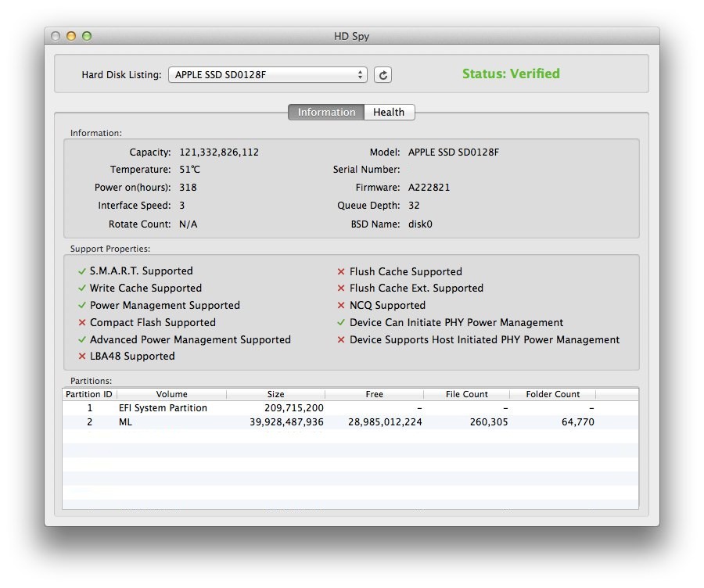704x588 pixels.
Task: Select the ML volume row
Action: click(350, 422)
